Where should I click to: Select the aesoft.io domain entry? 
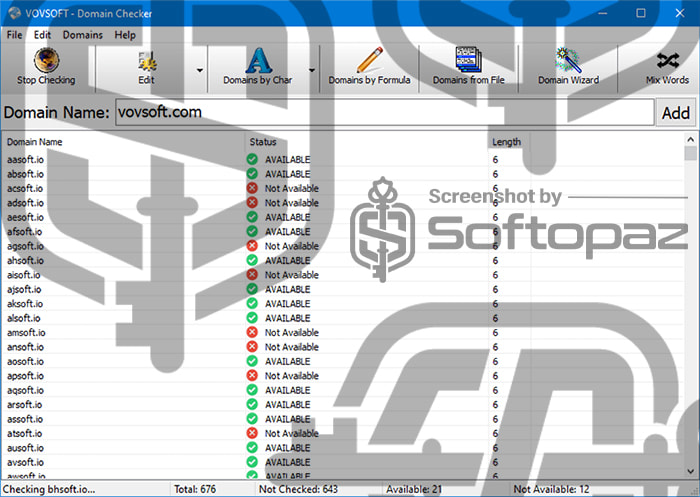pyautogui.click(x=25, y=217)
